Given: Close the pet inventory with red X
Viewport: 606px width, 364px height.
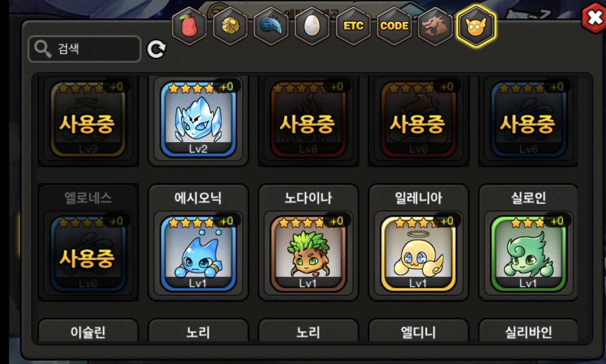Looking at the screenshot, I should point(594,18).
